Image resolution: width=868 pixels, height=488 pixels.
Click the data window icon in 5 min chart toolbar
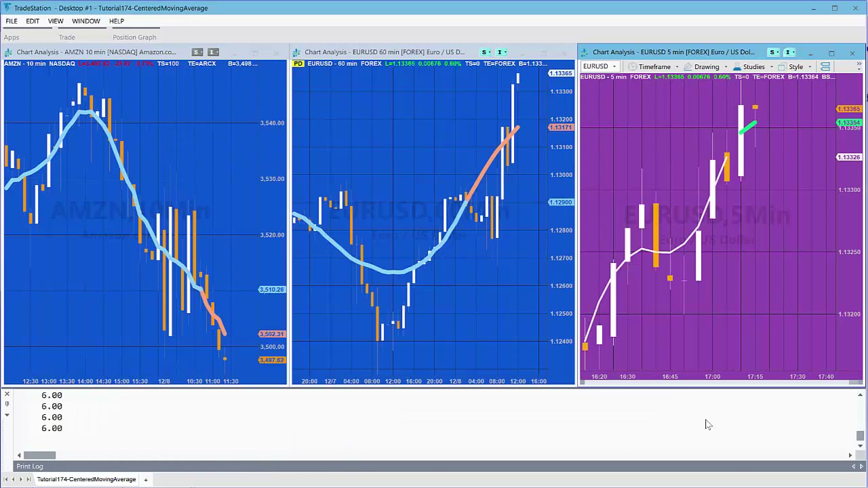pyautogui.click(x=825, y=66)
